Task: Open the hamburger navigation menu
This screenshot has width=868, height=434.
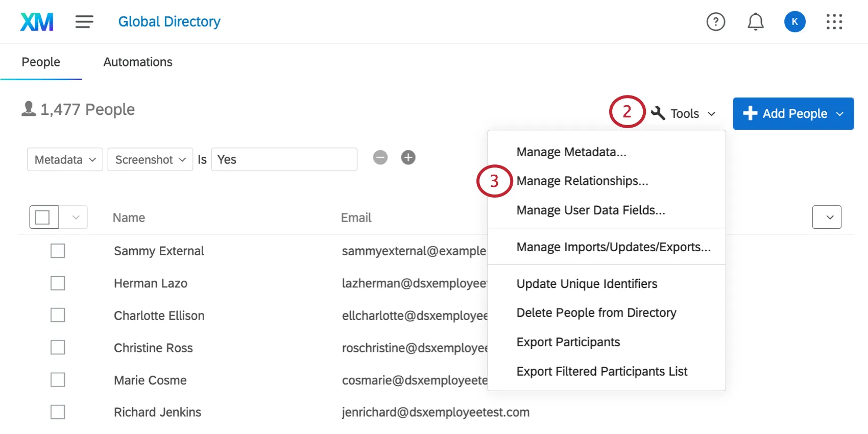Action: [84, 22]
